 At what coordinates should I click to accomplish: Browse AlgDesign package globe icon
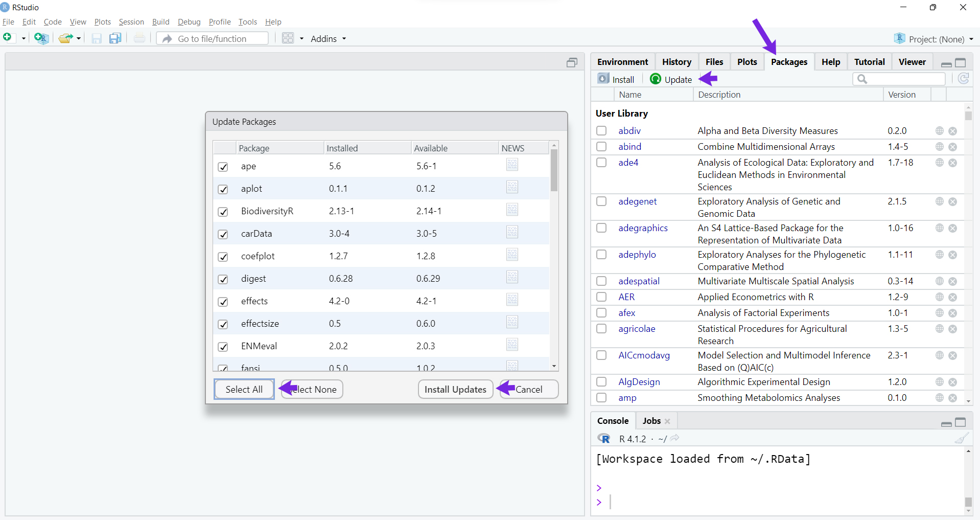[940, 382]
